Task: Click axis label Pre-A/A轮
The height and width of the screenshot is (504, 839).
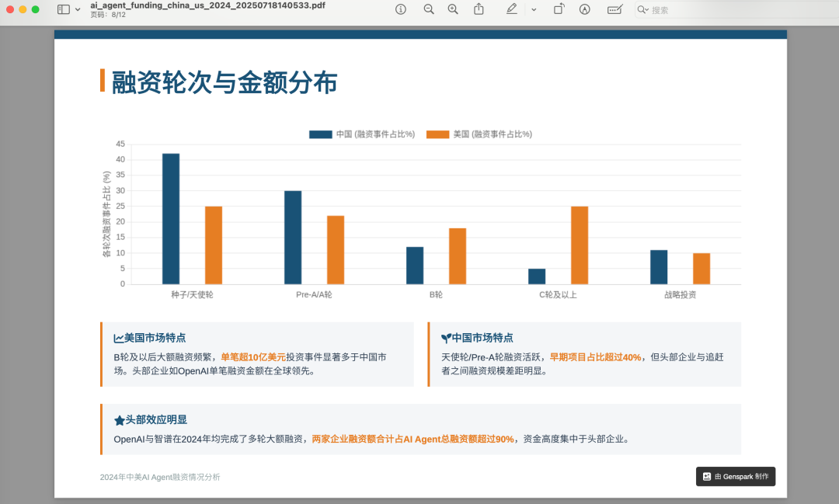Action: pos(314,295)
